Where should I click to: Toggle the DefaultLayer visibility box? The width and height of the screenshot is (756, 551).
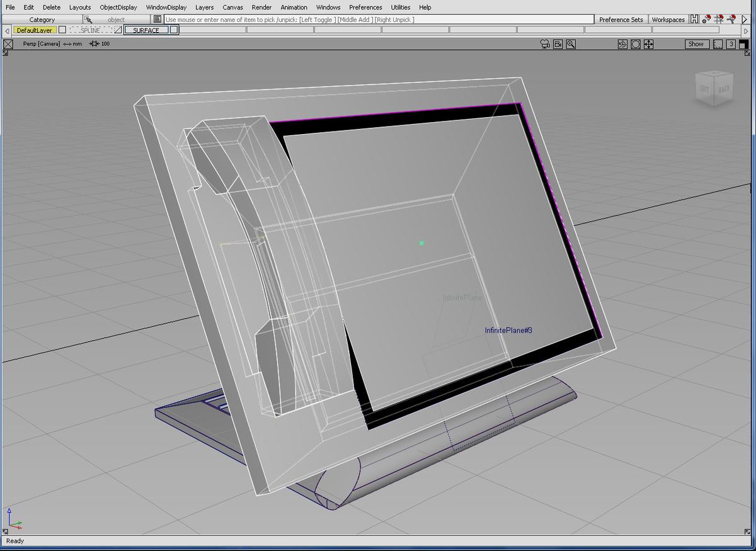tap(62, 30)
